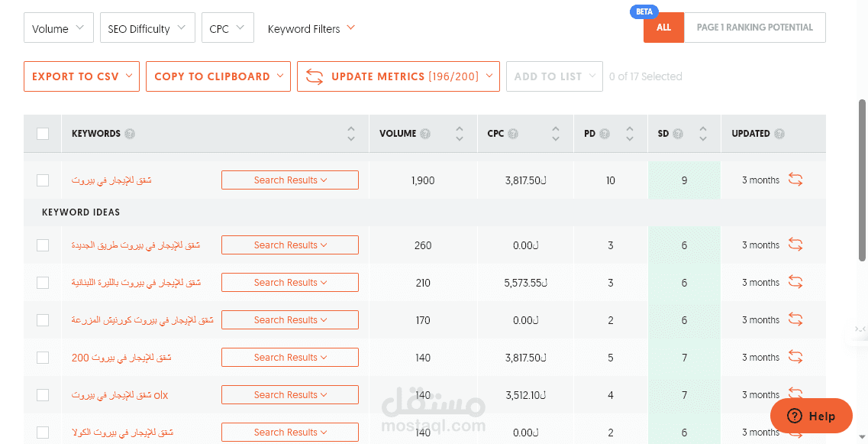This screenshot has height=444, width=868.
Task: Expand the SEO Difficulty filter dropdown
Action: pos(147,28)
